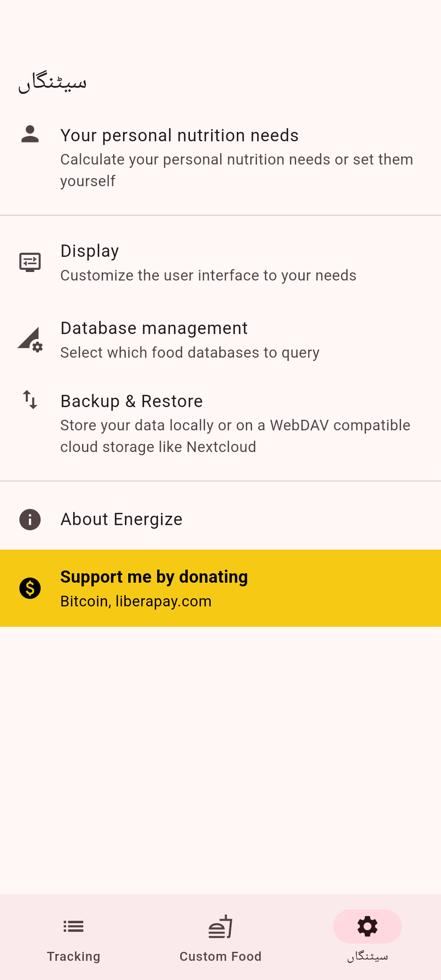Tap the Custom Food burger icon
Image resolution: width=441 pixels, height=980 pixels.
220,927
